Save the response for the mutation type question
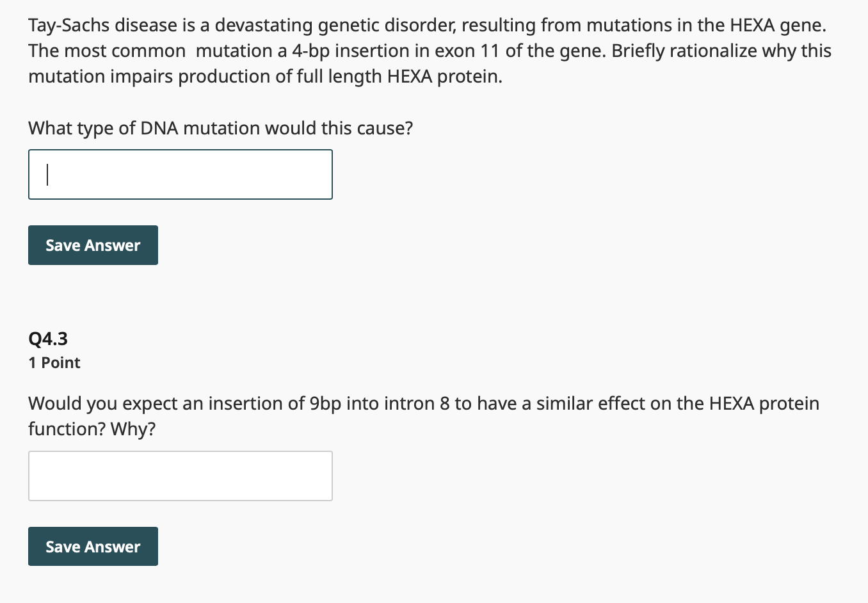The height and width of the screenshot is (603, 868). (93, 245)
